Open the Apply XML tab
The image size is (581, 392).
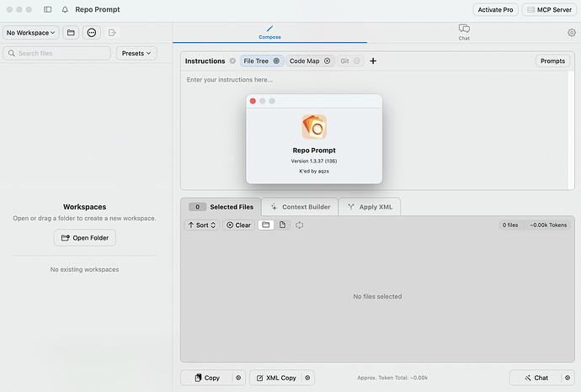point(370,207)
